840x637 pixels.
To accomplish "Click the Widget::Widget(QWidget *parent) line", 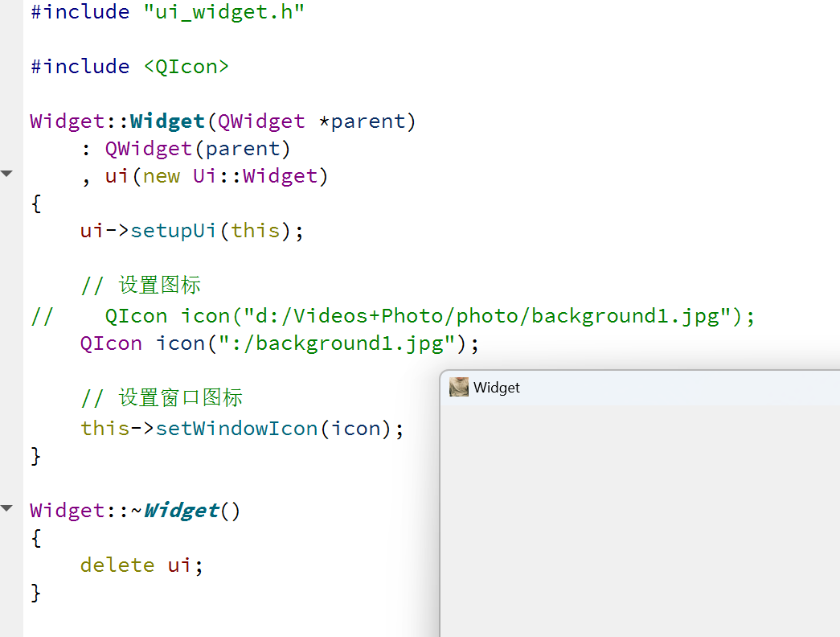I will tap(223, 121).
